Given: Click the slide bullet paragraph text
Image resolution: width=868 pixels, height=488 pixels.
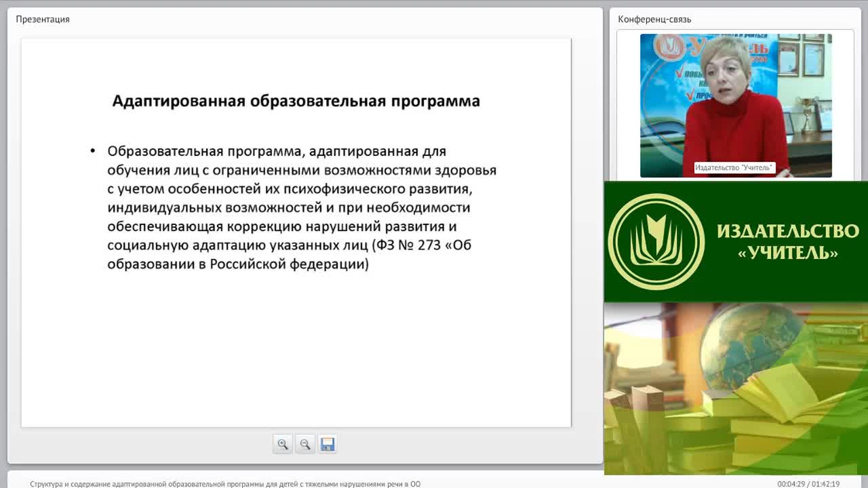Looking at the screenshot, I should 302,207.
